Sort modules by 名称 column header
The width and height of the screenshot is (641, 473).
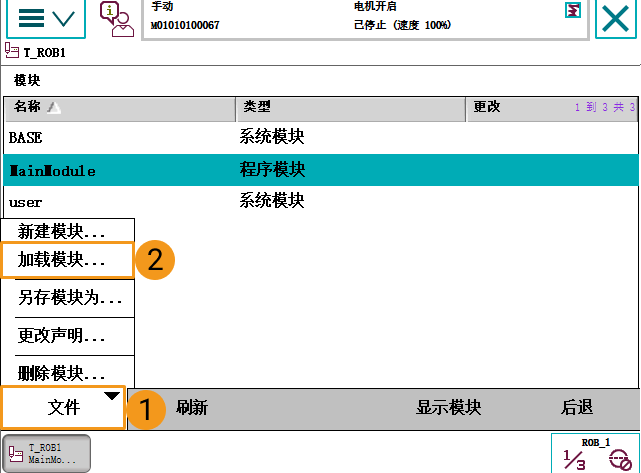click(120, 109)
